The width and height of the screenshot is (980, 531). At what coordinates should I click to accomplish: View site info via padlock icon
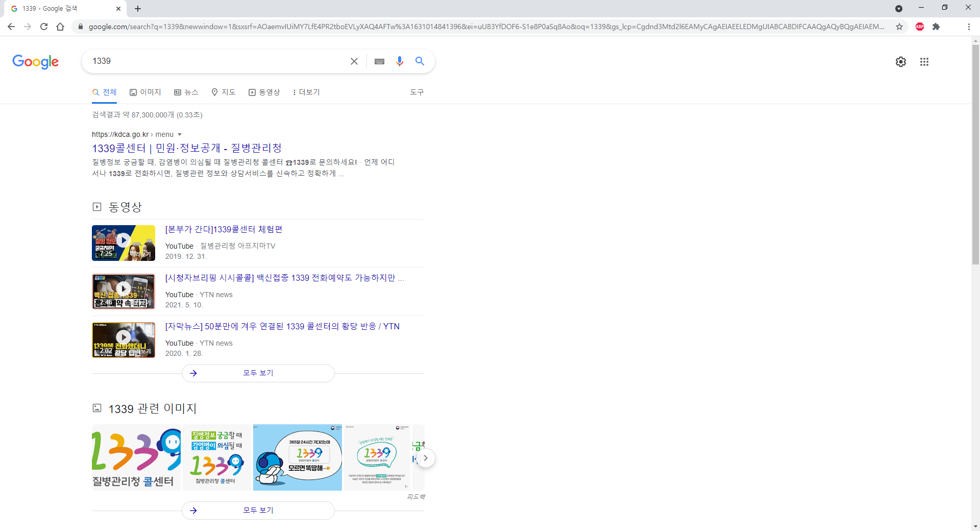(x=80, y=27)
